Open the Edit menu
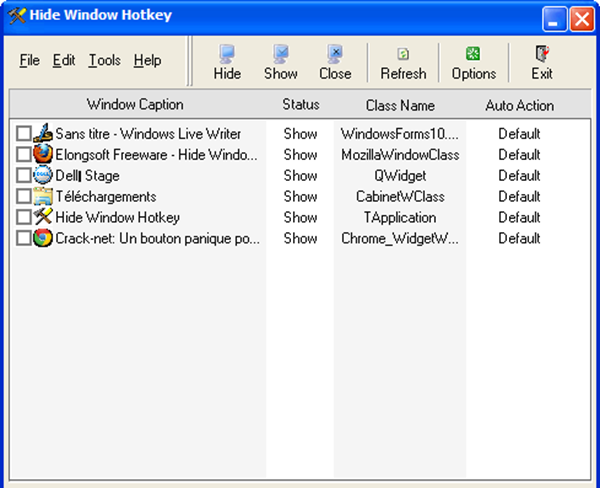Viewport: 600px width, 488px height. pos(64,60)
